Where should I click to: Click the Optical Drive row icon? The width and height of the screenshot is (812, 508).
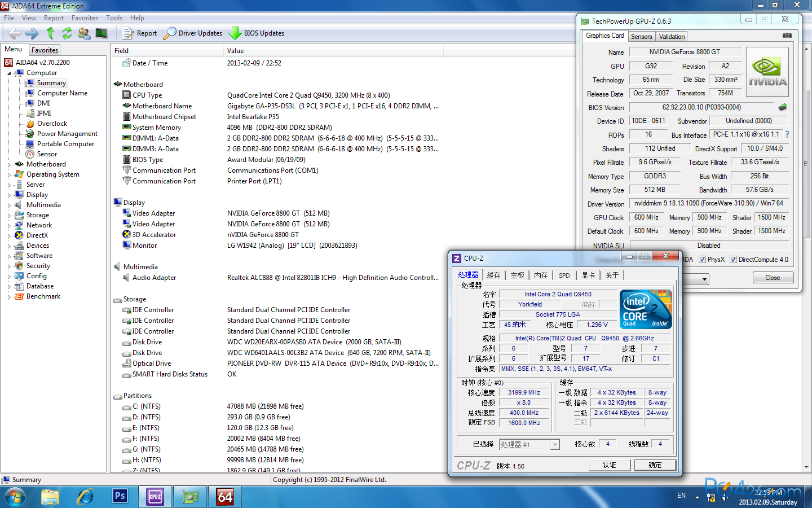point(127,363)
